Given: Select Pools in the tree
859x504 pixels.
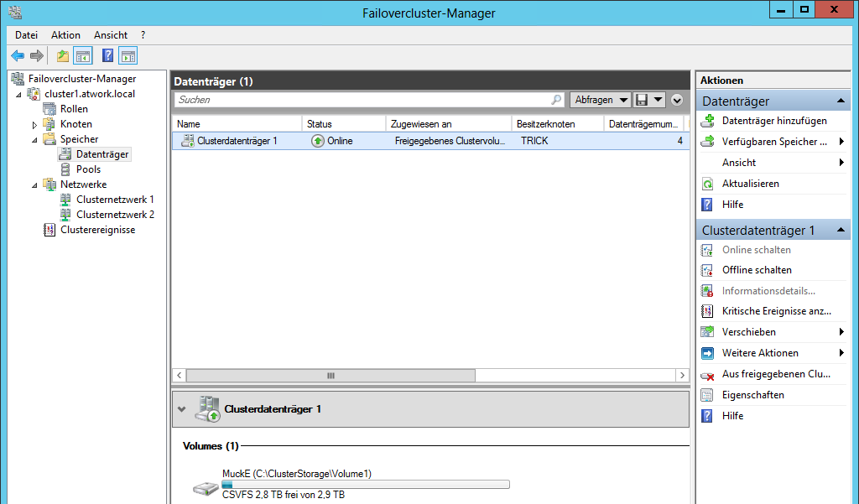Looking at the screenshot, I should coord(88,169).
